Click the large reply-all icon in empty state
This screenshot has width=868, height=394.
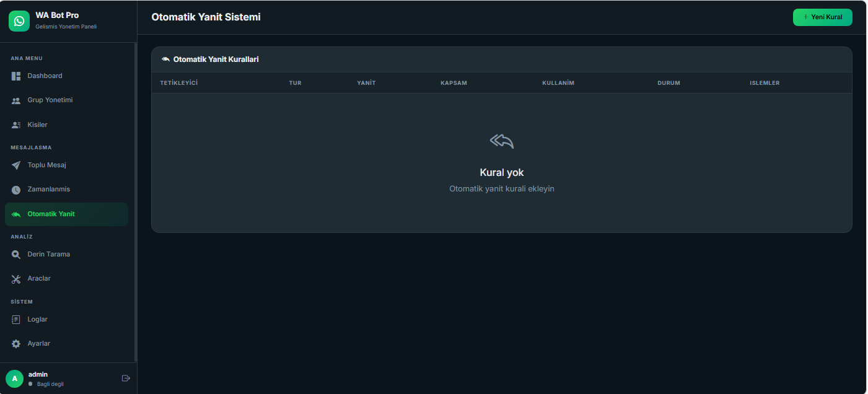502,141
